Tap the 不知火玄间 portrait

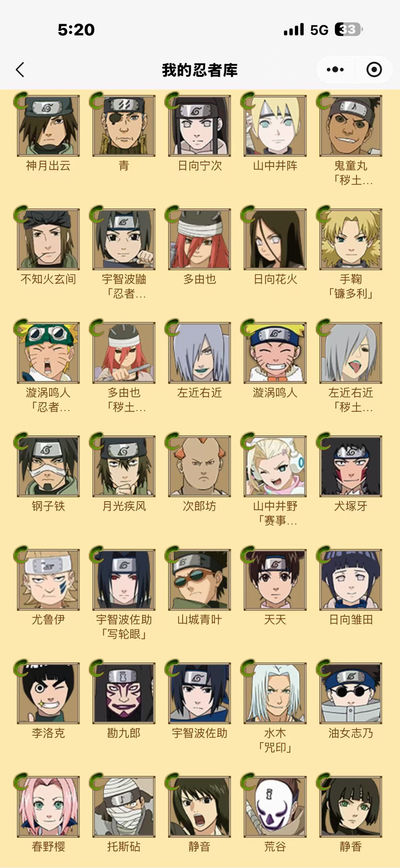48,239
